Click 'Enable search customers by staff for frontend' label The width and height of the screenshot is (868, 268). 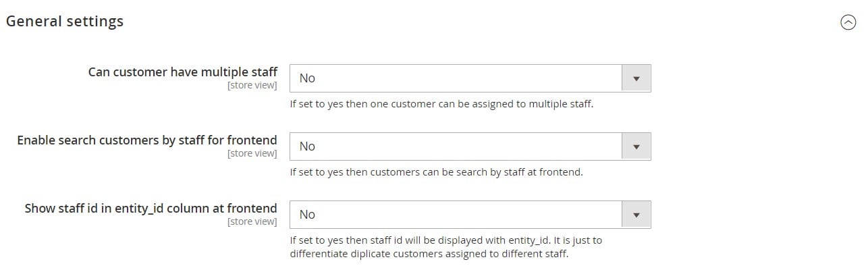point(147,140)
